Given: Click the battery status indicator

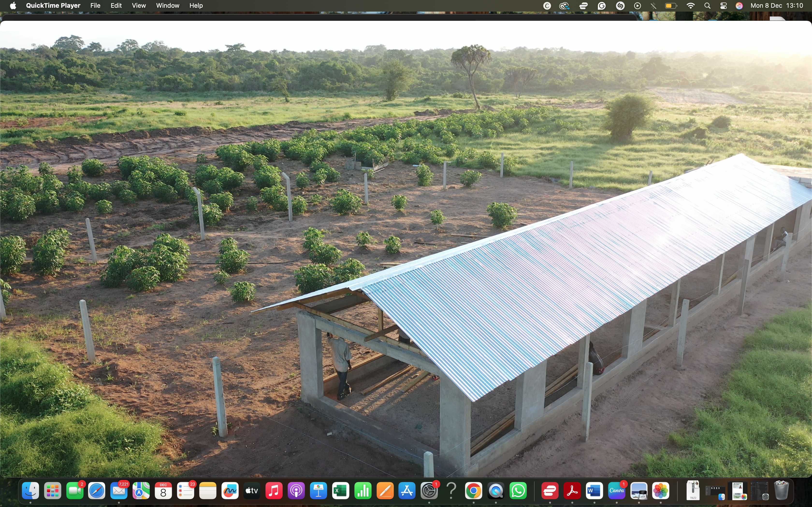Looking at the screenshot, I should point(671,5).
